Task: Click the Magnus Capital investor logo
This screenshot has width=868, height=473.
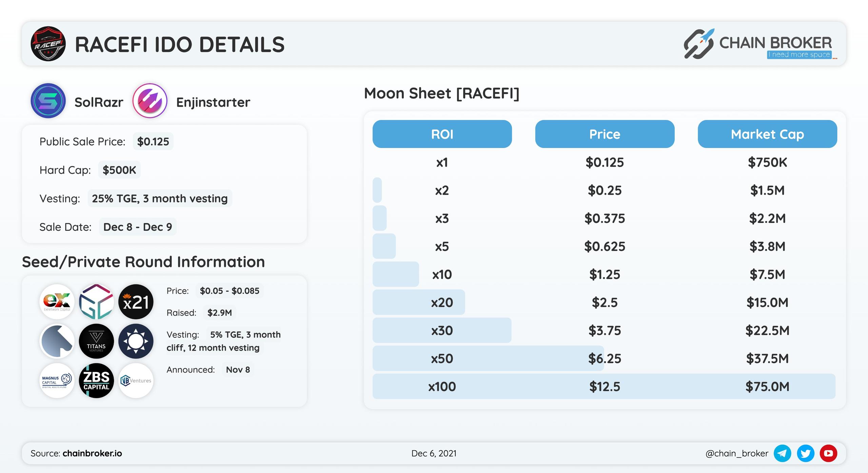Action: [x=57, y=381]
